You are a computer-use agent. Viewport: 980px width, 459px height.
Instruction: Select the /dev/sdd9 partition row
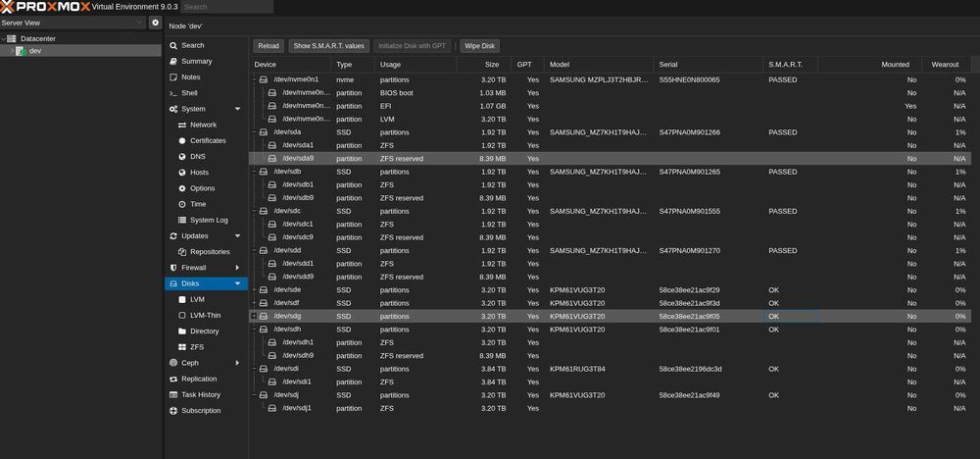coord(610,277)
